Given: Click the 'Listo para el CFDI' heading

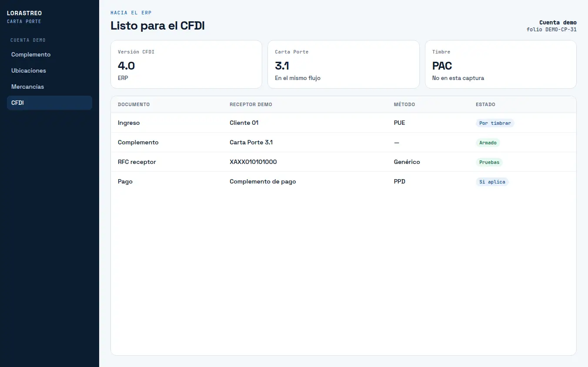Looking at the screenshot, I should (x=157, y=26).
